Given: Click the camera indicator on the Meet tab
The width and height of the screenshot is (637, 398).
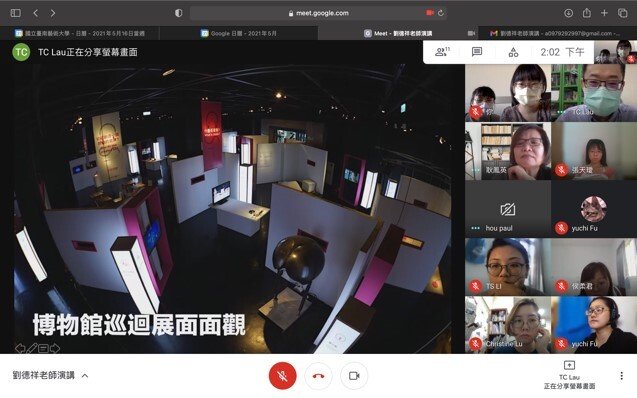Looking at the screenshot, I should 471,33.
